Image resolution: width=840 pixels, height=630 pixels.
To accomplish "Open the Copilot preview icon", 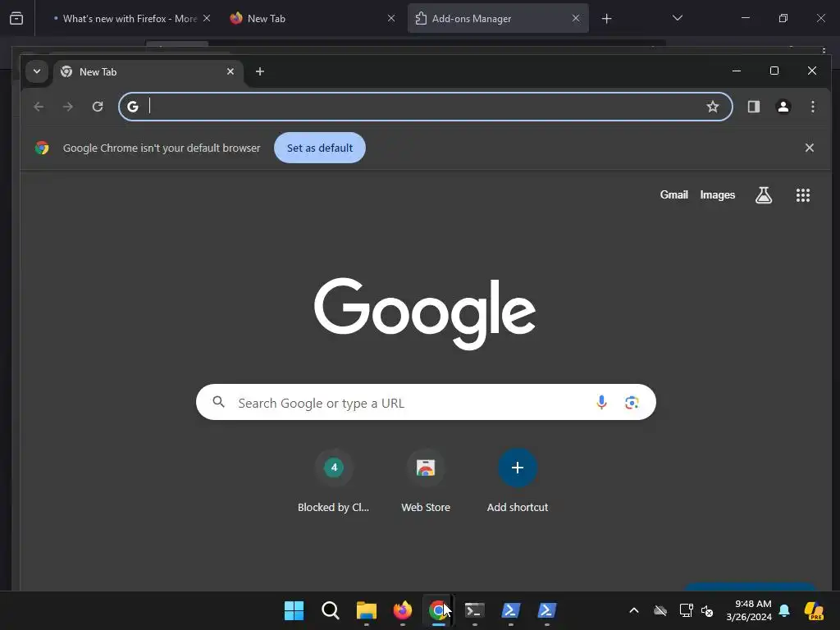I will pyautogui.click(x=814, y=610).
